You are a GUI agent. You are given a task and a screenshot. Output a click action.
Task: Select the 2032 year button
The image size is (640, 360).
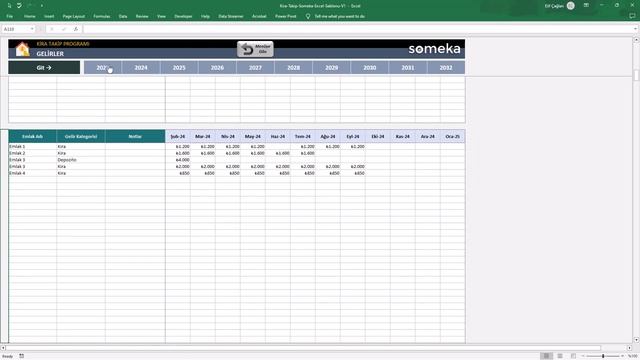tap(446, 68)
